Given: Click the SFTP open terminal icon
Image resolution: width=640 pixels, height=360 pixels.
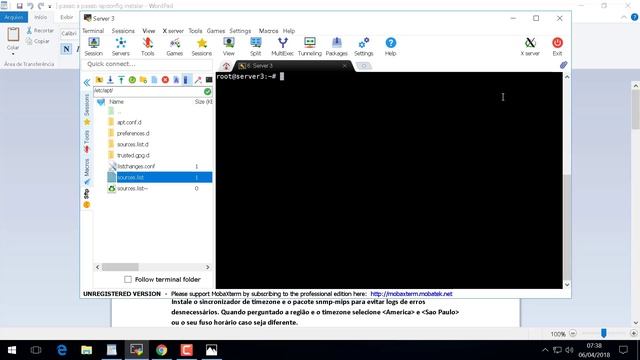Looking at the screenshot, I should pos(209,80).
